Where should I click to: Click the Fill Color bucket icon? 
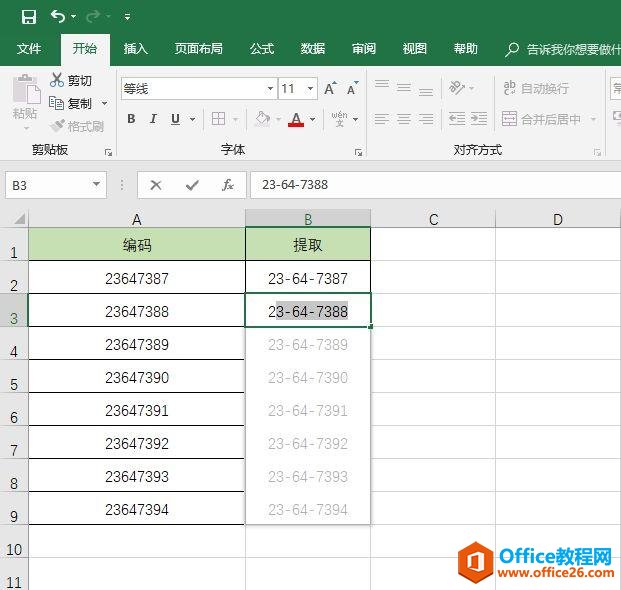click(x=263, y=119)
